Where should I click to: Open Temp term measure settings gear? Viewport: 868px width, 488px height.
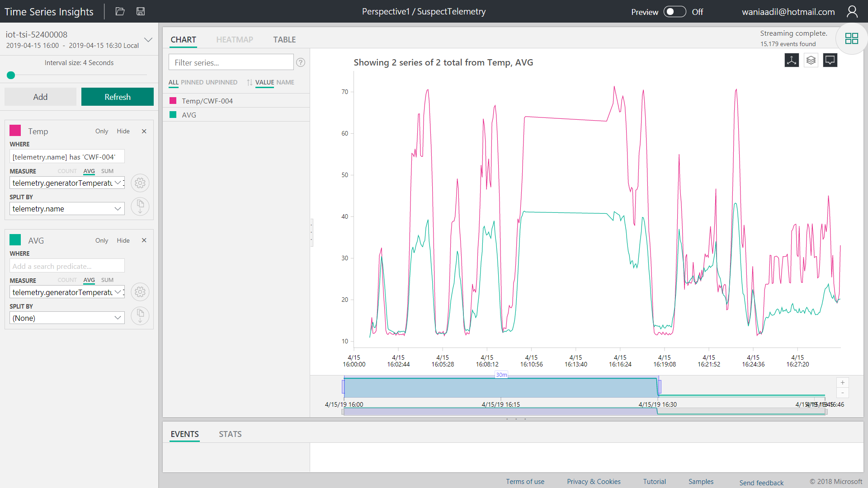[x=140, y=183]
